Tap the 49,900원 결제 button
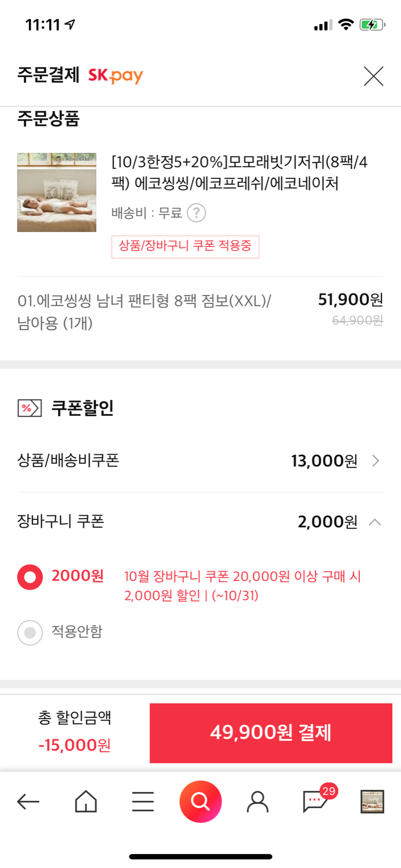The image size is (401, 868). (x=271, y=733)
